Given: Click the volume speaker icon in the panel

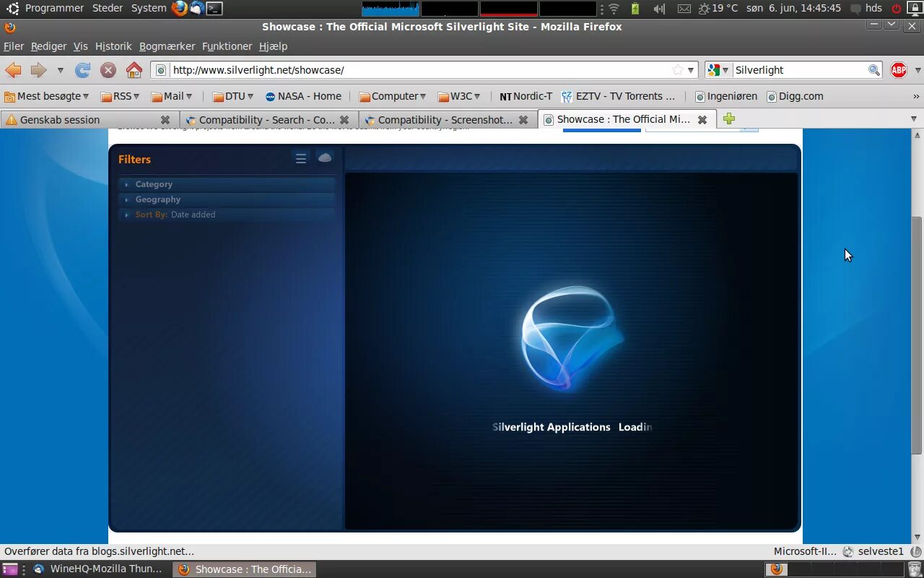Looking at the screenshot, I should pos(659,9).
